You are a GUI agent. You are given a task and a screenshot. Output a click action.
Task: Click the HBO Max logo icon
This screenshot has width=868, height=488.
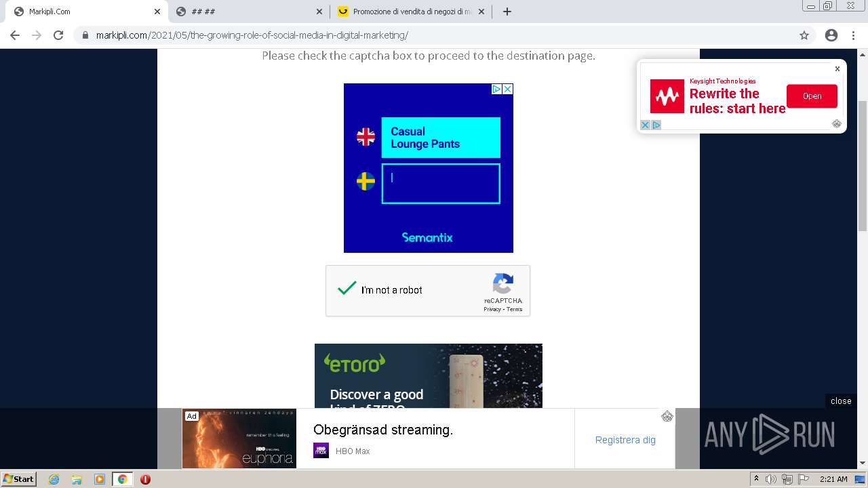point(321,451)
